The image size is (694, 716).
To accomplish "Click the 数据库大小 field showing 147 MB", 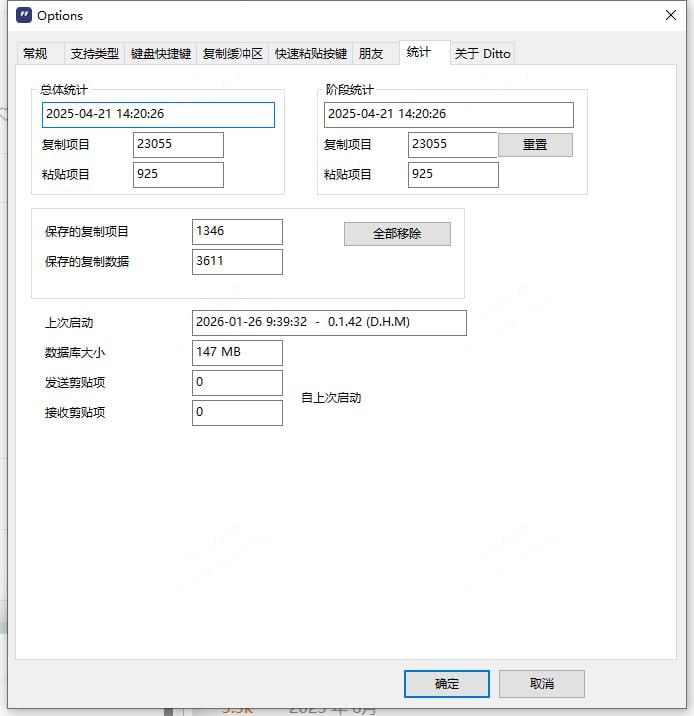I will pos(237,353).
